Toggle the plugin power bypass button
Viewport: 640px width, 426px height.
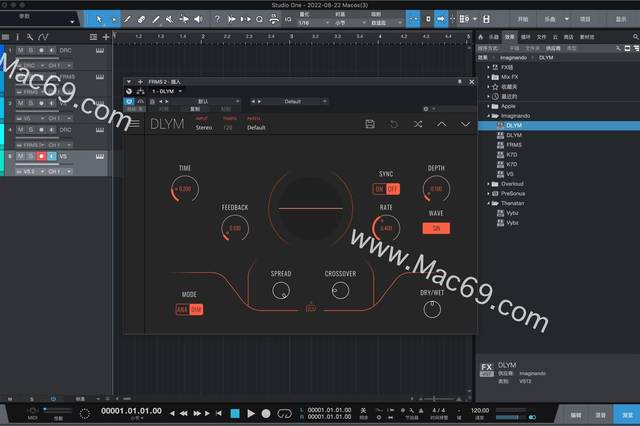pyautogui.click(x=129, y=101)
